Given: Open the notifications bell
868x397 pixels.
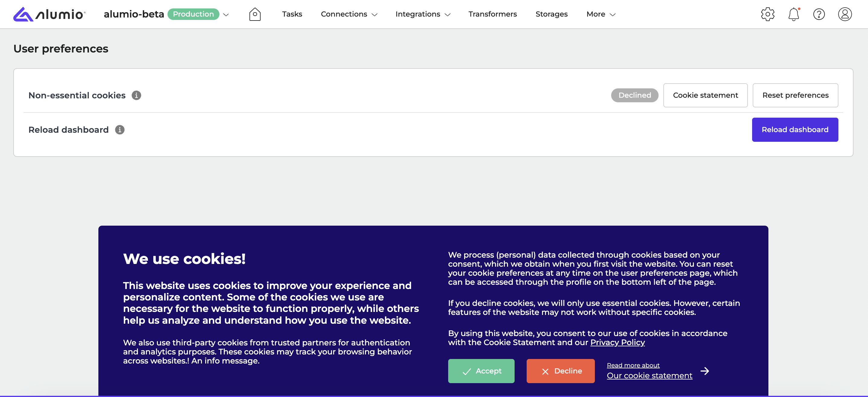Looking at the screenshot, I should pyautogui.click(x=793, y=14).
